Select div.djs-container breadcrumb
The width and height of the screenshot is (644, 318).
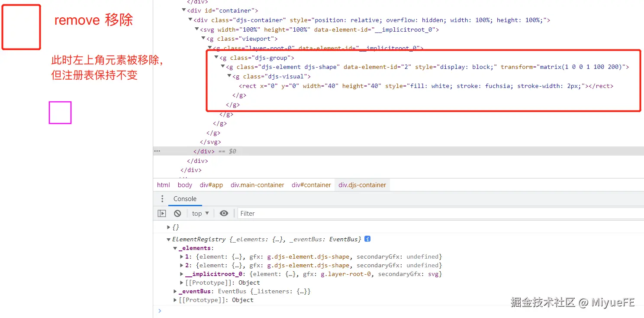pyautogui.click(x=362, y=185)
